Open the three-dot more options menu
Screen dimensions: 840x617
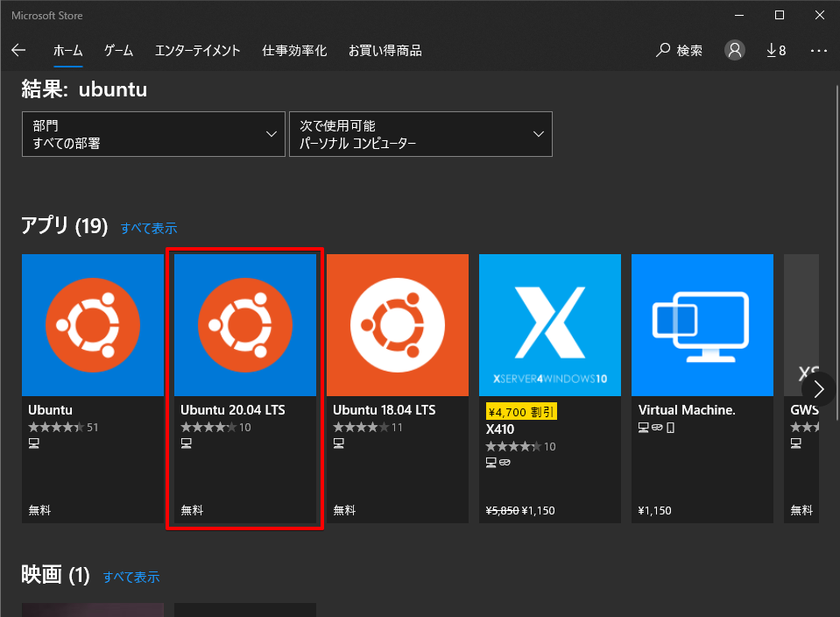(819, 50)
